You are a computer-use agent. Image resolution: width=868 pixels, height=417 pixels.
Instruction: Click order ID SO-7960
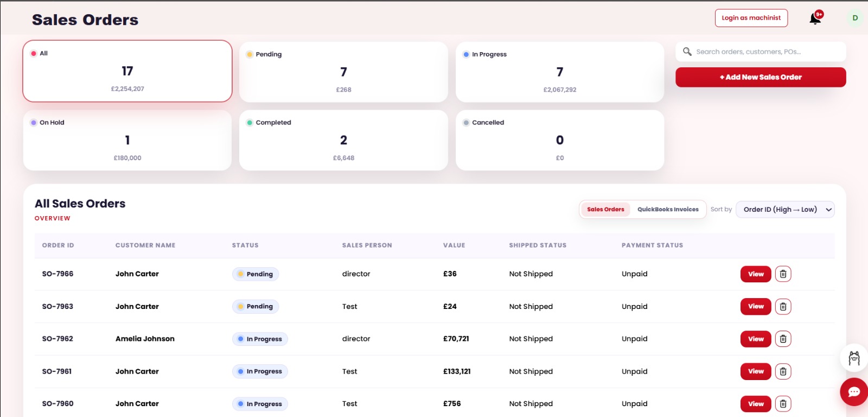pyautogui.click(x=58, y=403)
